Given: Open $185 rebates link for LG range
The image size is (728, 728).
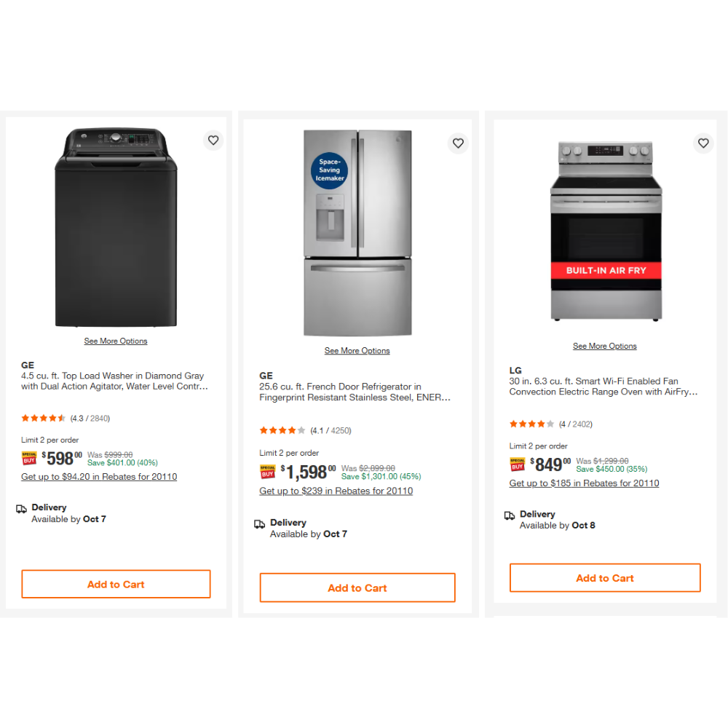Looking at the screenshot, I should point(585,483).
